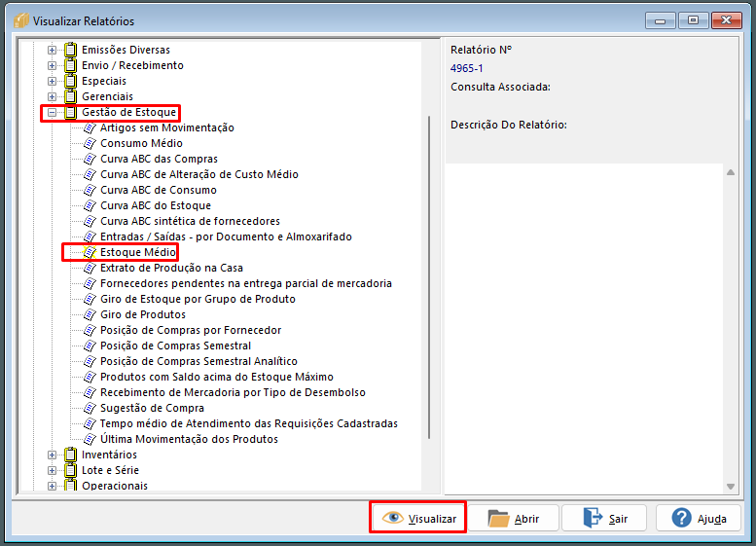Click the Gerenciais folder icon

(70, 96)
